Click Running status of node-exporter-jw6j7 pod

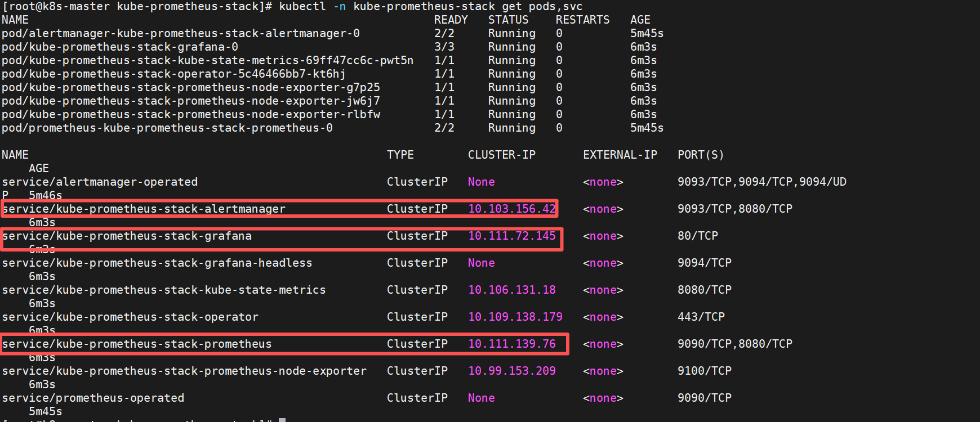[x=512, y=101]
